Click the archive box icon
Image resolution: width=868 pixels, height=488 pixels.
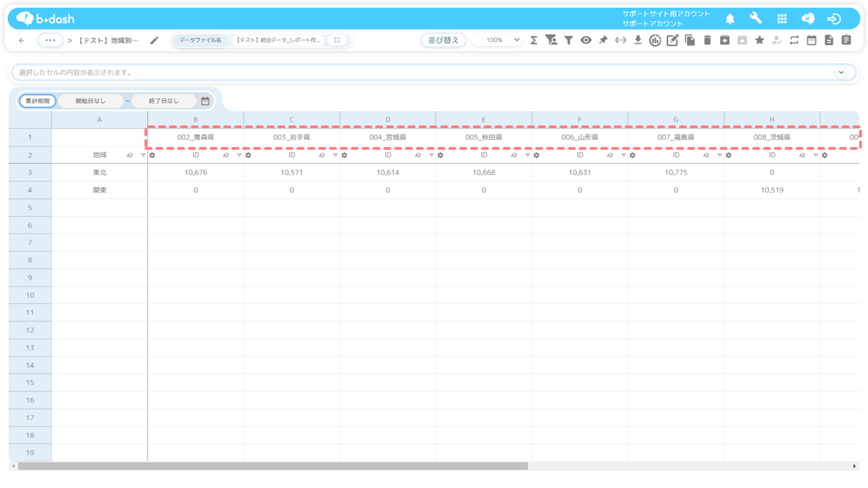(724, 41)
